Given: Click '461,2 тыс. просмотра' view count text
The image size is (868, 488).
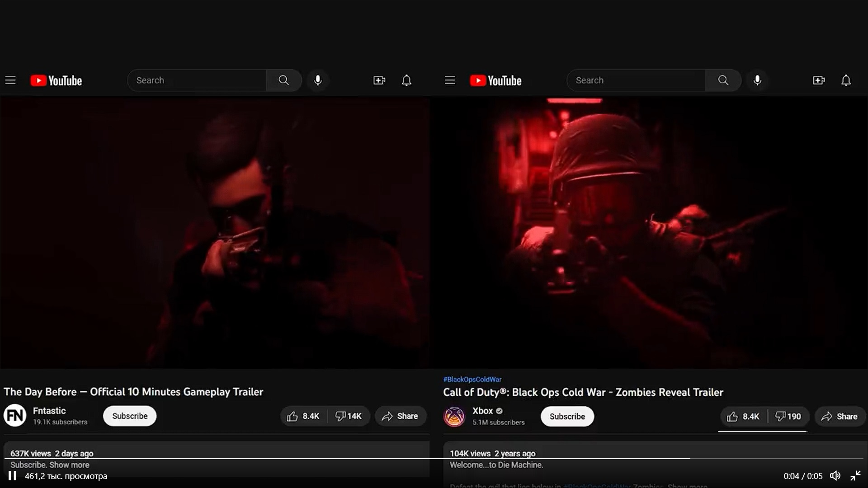Looking at the screenshot, I should click(66, 476).
